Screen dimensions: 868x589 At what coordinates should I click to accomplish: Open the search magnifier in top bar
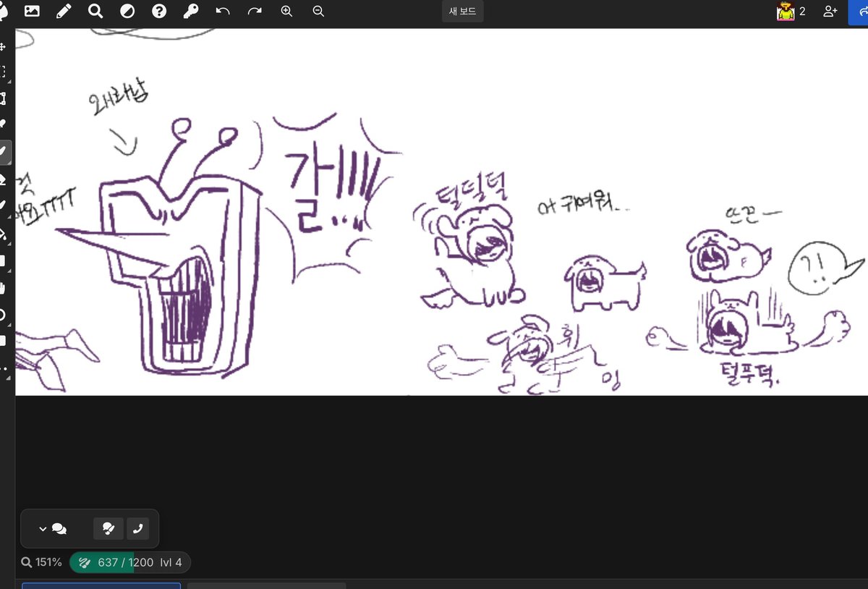pyautogui.click(x=95, y=12)
